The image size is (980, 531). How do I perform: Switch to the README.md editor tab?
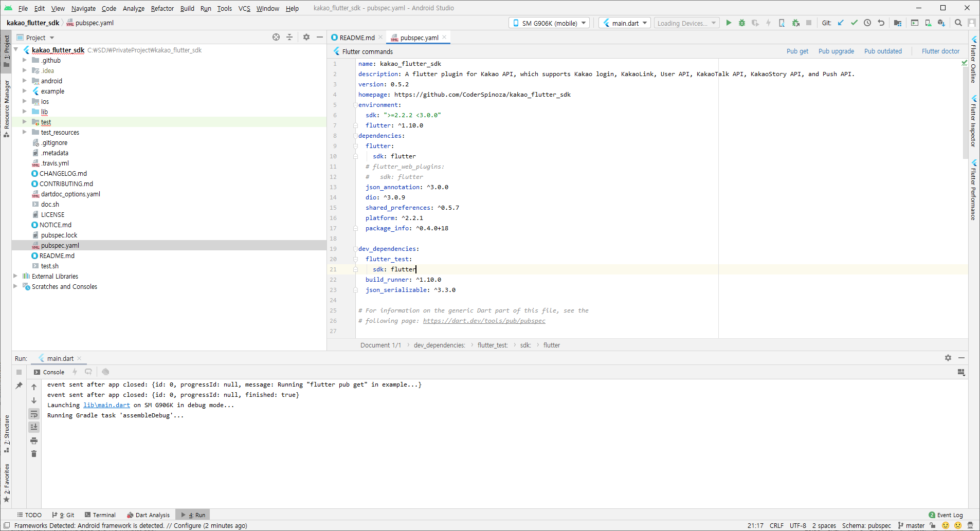click(357, 38)
